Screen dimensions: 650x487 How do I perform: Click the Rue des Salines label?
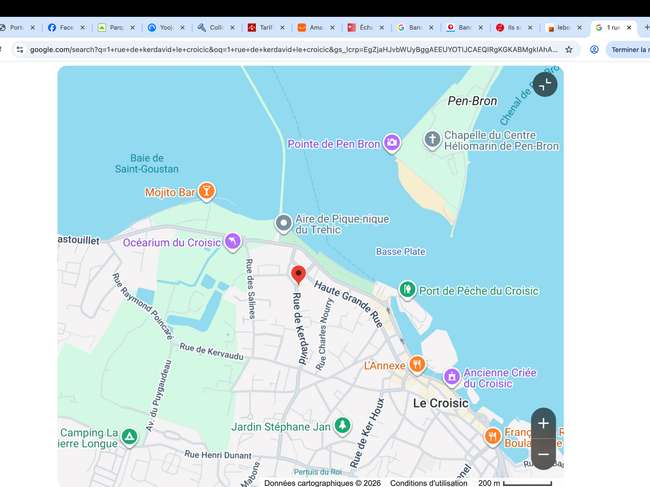pyautogui.click(x=250, y=288)
